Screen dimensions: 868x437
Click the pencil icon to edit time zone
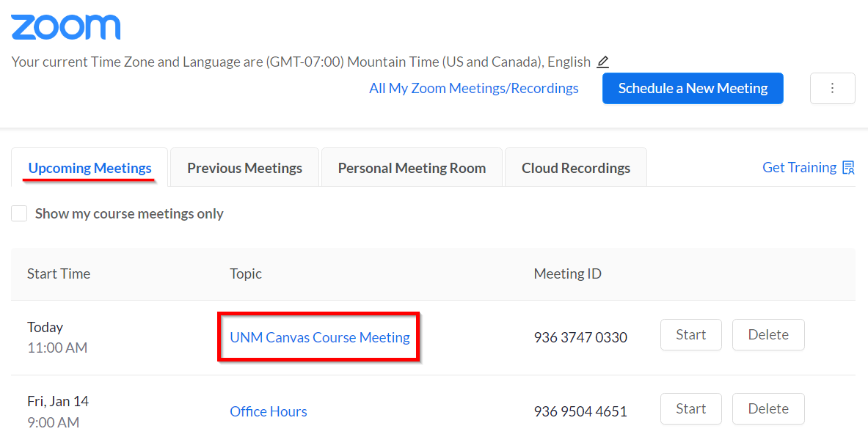tap(603, 62)
